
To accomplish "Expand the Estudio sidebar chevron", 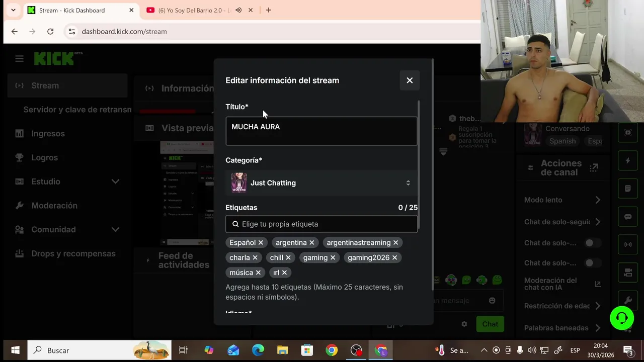I will coord(115,182).
